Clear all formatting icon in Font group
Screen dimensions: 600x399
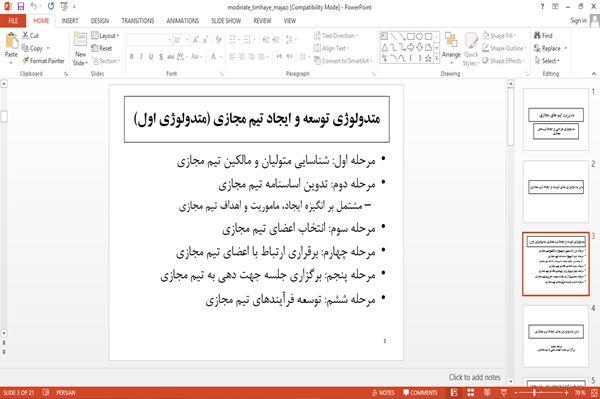(218, 40)
